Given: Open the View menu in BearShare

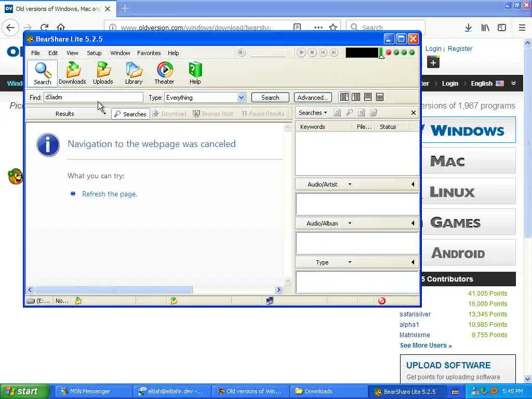Looking at the screenshot, I should pyautogui.click(x=72, y=53).
